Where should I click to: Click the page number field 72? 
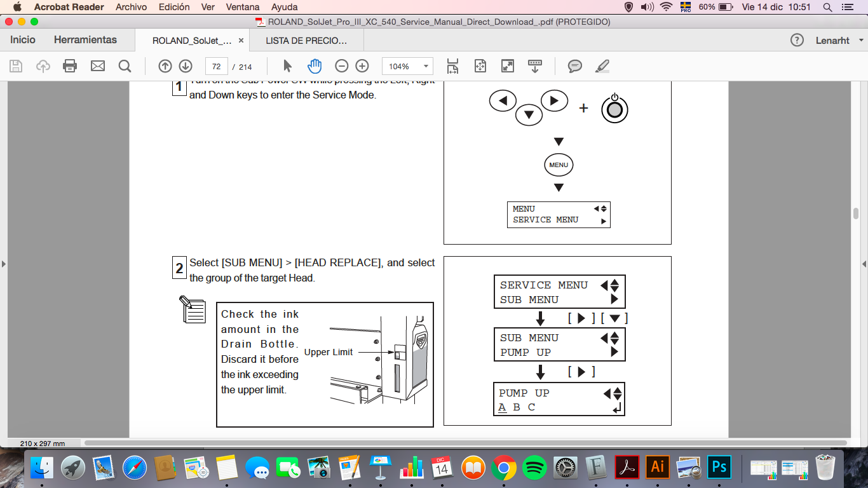tap(217, 66)
